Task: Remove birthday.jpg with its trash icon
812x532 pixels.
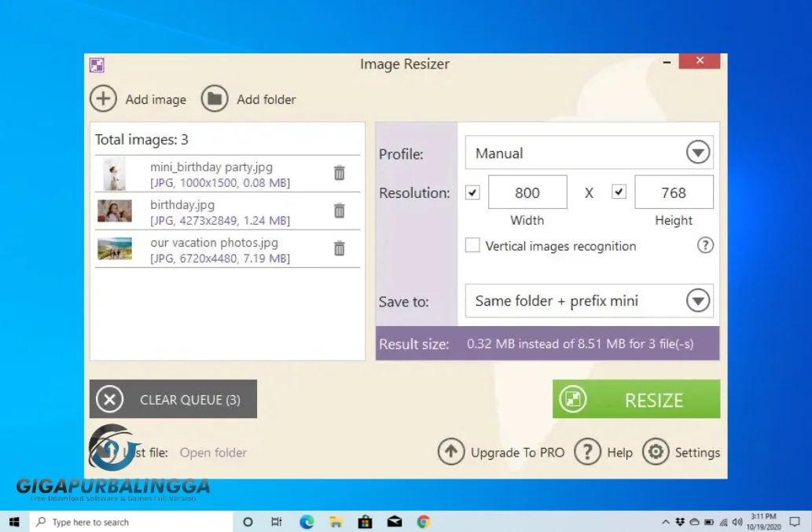Action: (x=339, y=211)
